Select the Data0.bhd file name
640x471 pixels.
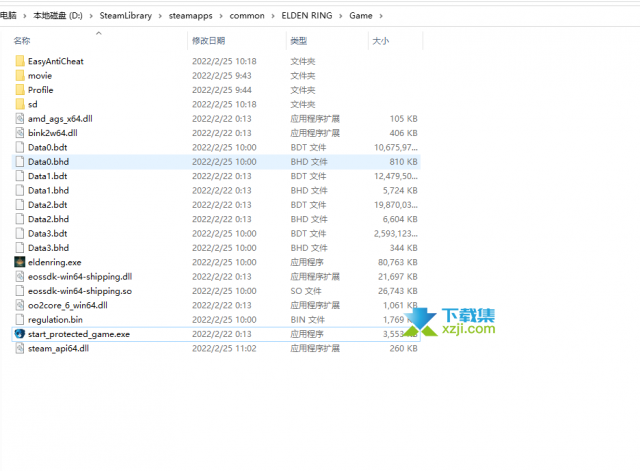pyautogui.click(x=49, y=162)
